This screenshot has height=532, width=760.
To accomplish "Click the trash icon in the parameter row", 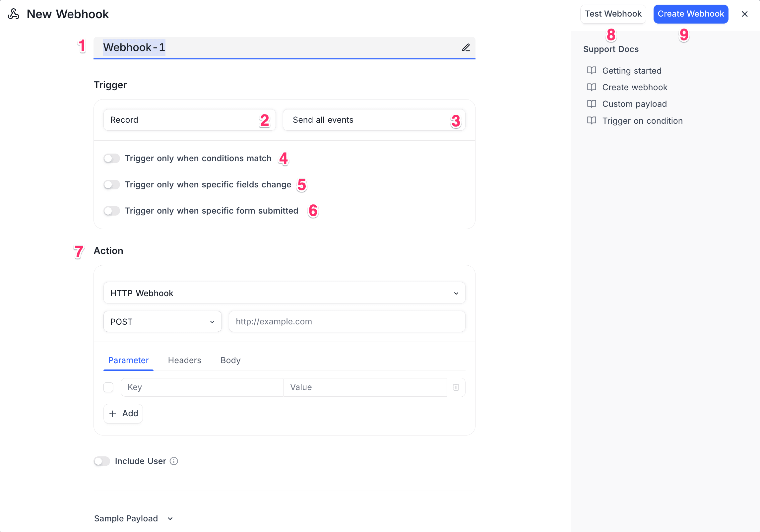I will 456,387.
